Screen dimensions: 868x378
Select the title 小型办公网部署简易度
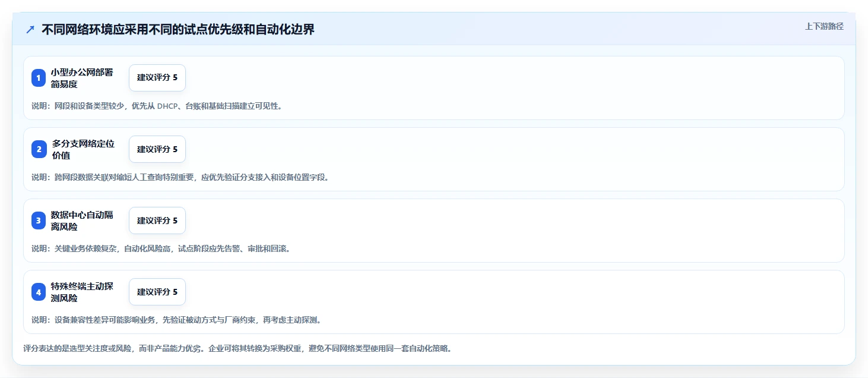tap(82, 78)
